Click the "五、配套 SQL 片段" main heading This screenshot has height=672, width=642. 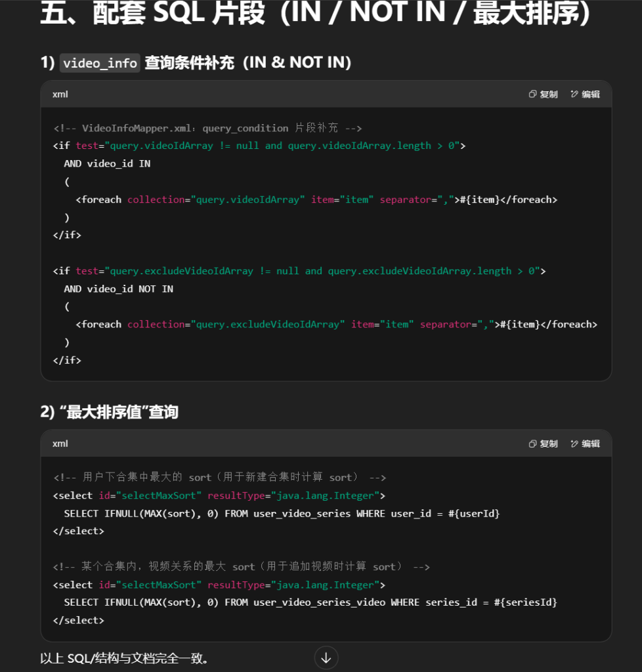[315, 14]
